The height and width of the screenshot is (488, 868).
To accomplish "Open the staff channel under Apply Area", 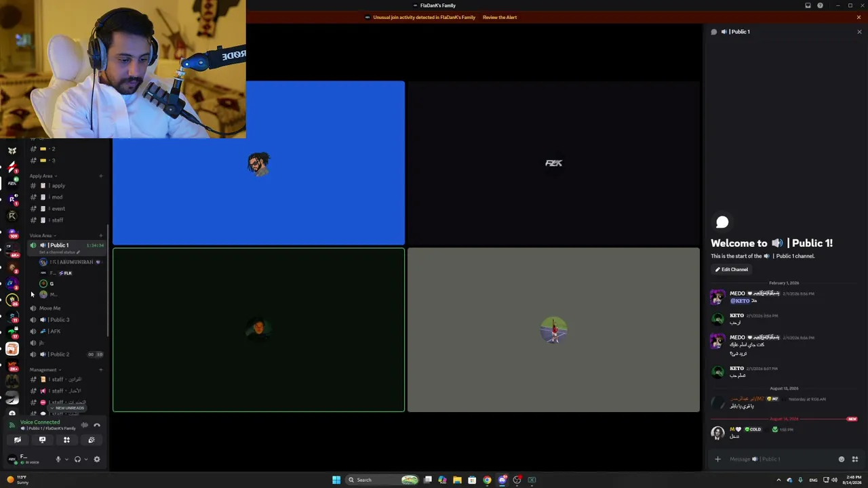I will (x=66, y=220).
